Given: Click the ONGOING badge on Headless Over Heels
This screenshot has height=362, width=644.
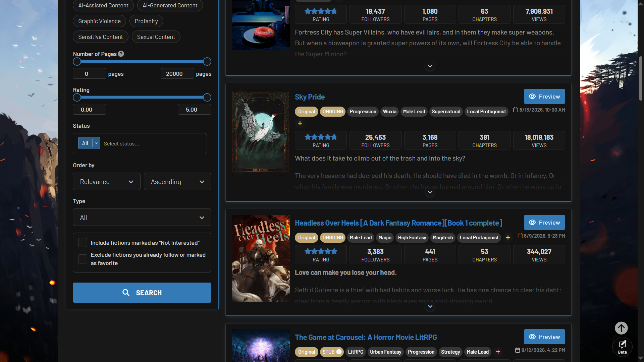Looking at the screenshot, I should pyautogui.click(x=333, y=238).
